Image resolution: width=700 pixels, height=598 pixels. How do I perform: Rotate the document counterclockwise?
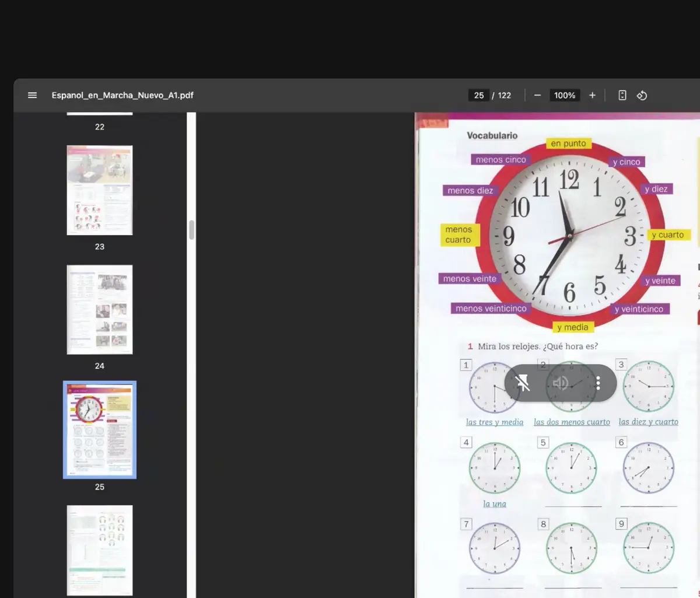tap(642, 95)
